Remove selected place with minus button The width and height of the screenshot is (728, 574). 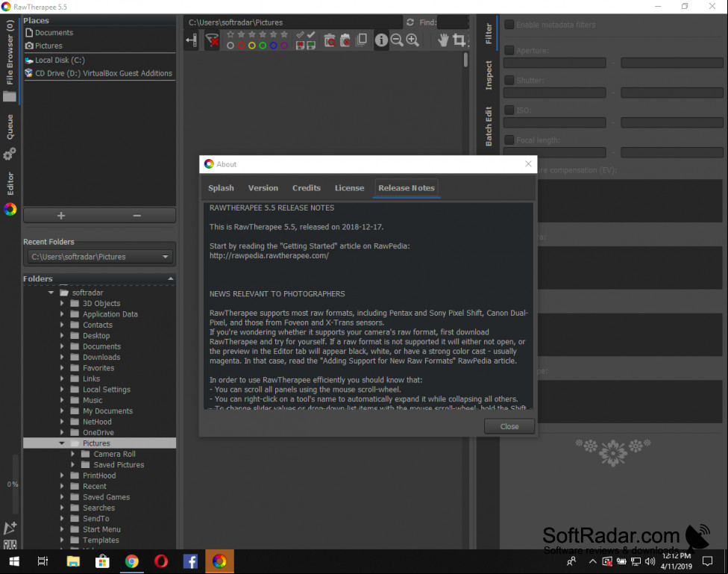(137, 216)
